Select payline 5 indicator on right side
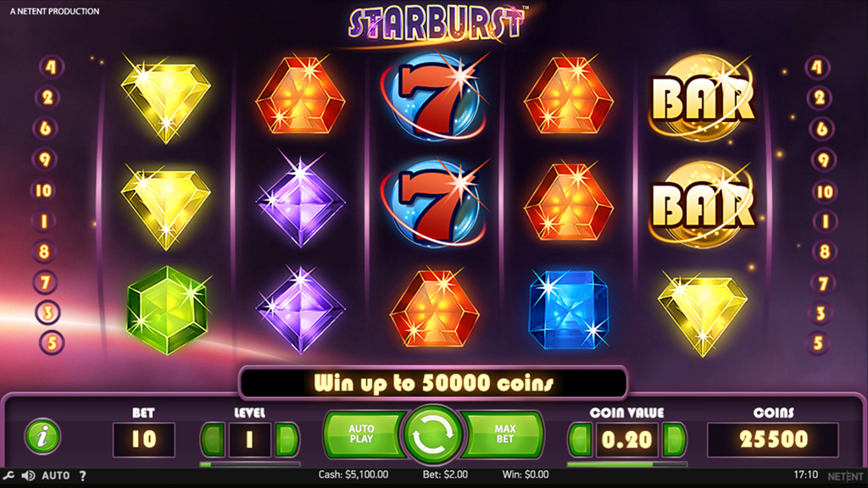 pyautogui.click(x=818, y=343)
